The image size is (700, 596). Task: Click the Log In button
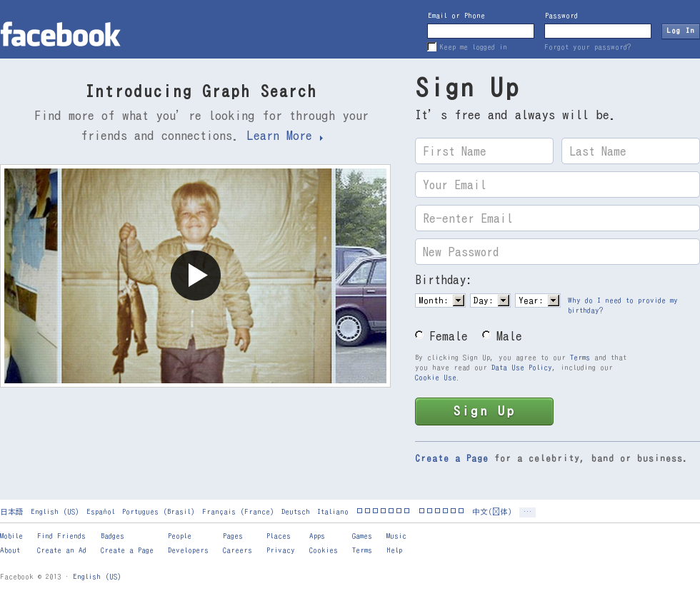[680, 31]
